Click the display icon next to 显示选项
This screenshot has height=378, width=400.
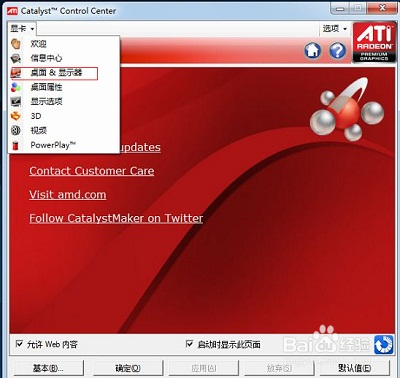(x=16, y=102)
